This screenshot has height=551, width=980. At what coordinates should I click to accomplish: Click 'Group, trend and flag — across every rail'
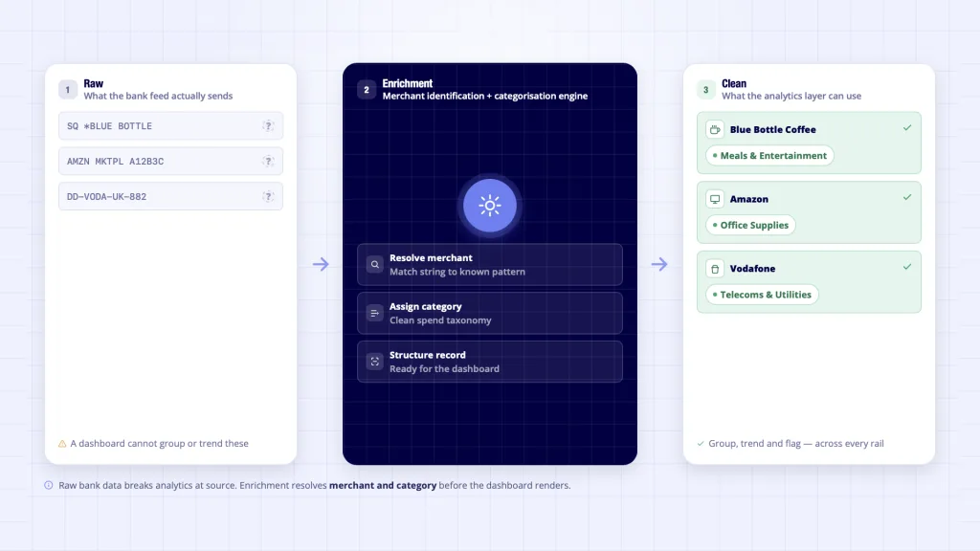click(x=796, y=444)
